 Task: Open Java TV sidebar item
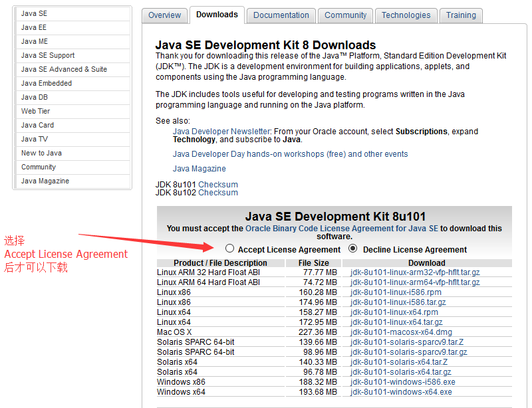click(x=72, y=139)
